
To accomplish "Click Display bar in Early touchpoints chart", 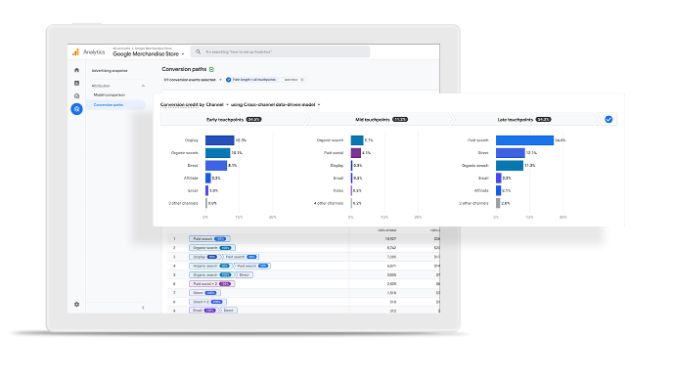I will pyautogui.click(x=220, y=140).
